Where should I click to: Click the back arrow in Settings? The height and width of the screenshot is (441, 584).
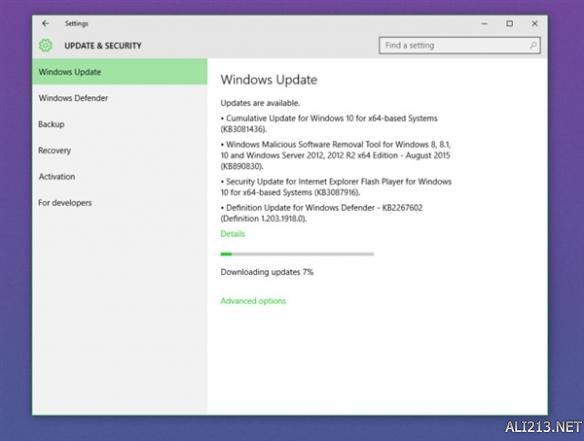pos(45,23)
